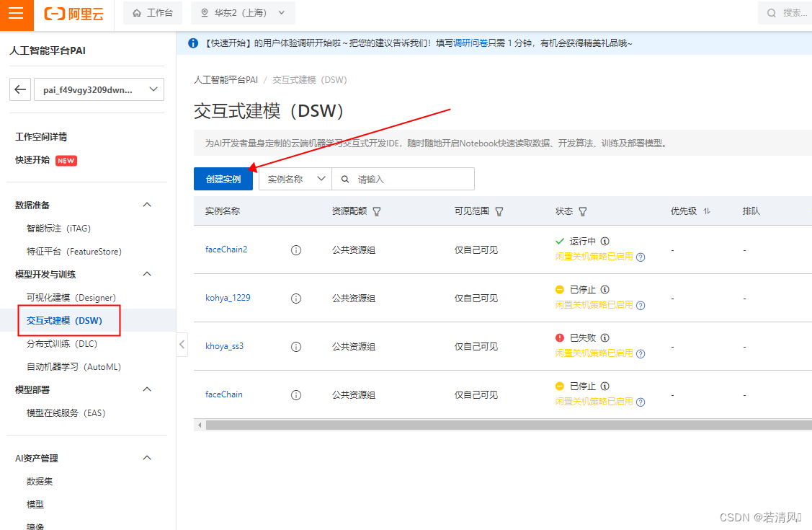The width and height of the screenshot is (812, 530).
Task: Collapse the 模型开发与训练 section
Action: pos(147,274)
